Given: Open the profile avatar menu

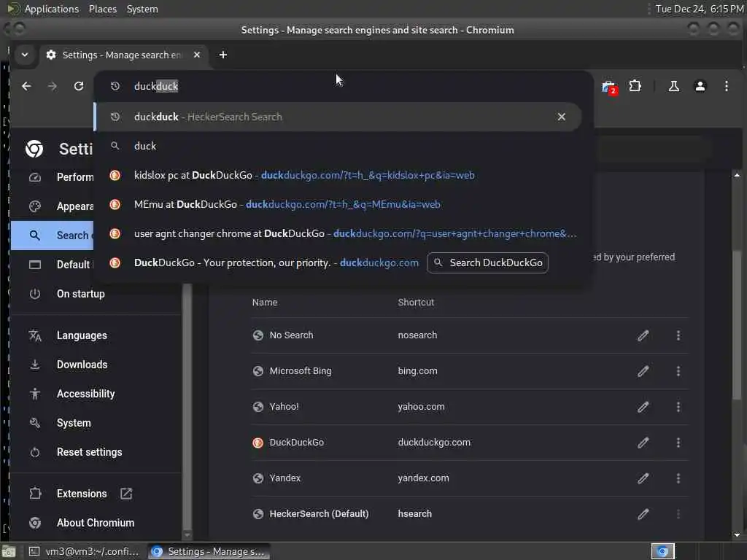Looking at the screenshot, I should [x=700, y=86].
